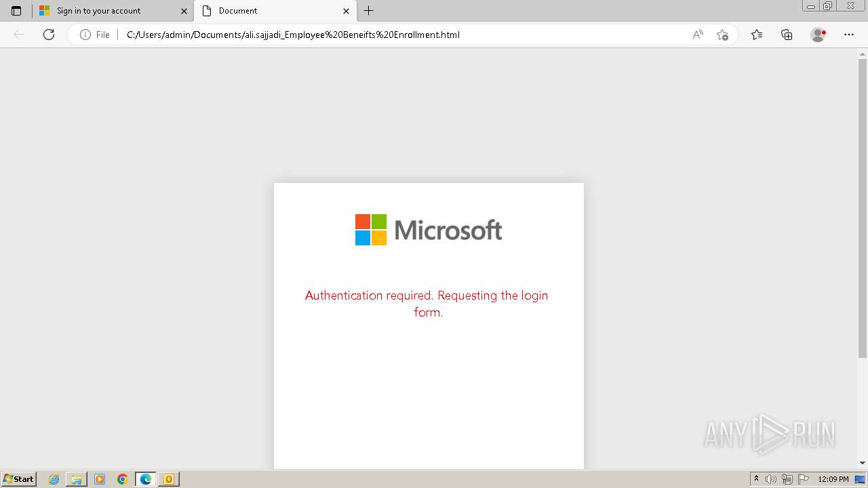This screenshot has width=868, height=488.
Task: Open the volume control tray icon
Action: pyautogui.click(x=771, y=479)
